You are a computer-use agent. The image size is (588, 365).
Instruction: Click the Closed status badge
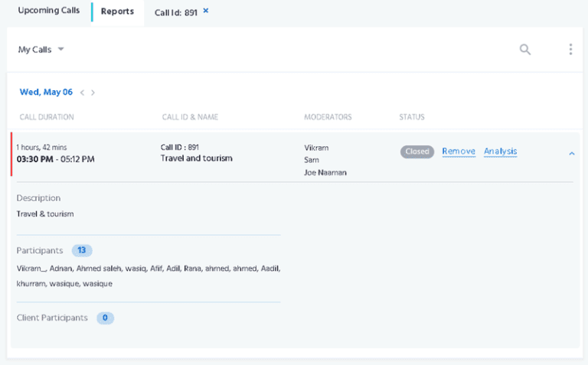417,152
